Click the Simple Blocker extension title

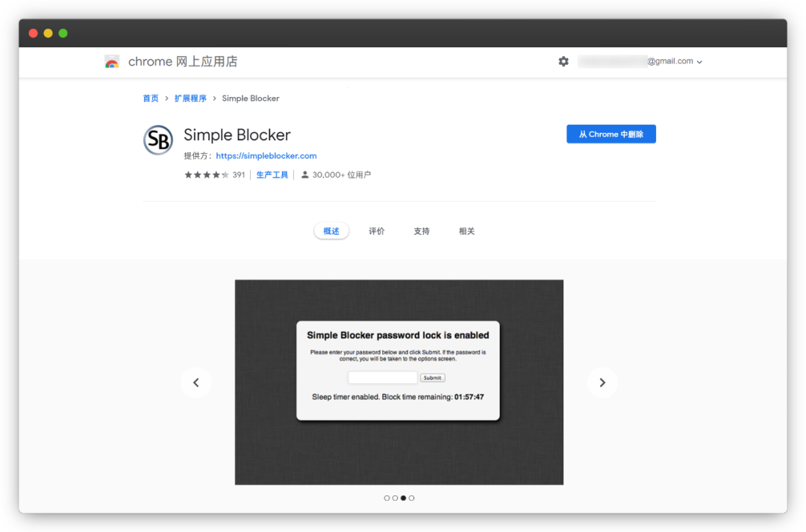tap(237, 135)
